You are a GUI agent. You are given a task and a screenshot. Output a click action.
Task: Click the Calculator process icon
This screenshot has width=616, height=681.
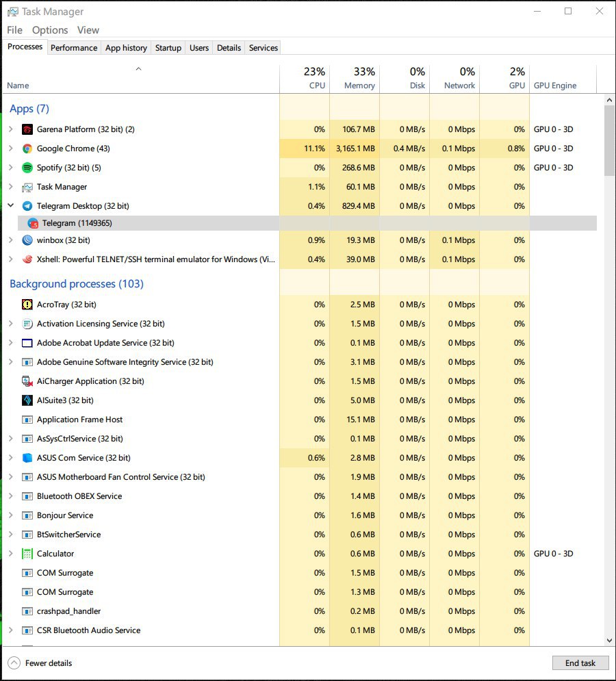pyautogui.click(x=27, y=554)
